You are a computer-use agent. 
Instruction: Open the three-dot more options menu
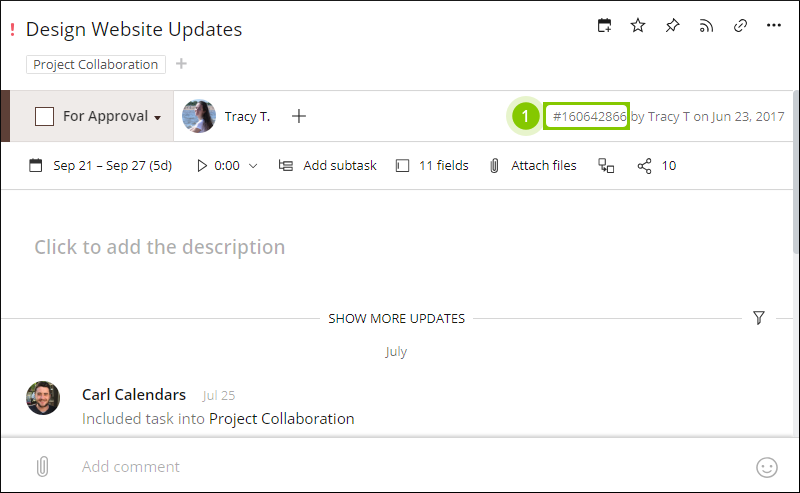[x=773, y=26]
